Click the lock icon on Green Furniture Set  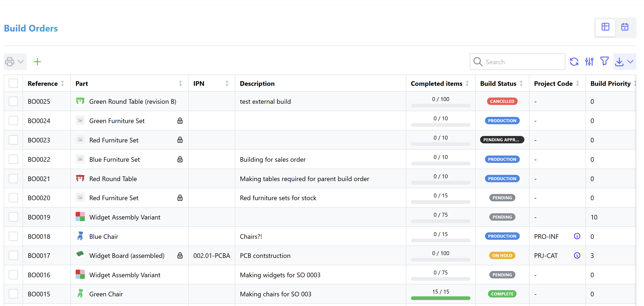pyautogui.click(x=180, y=121)
